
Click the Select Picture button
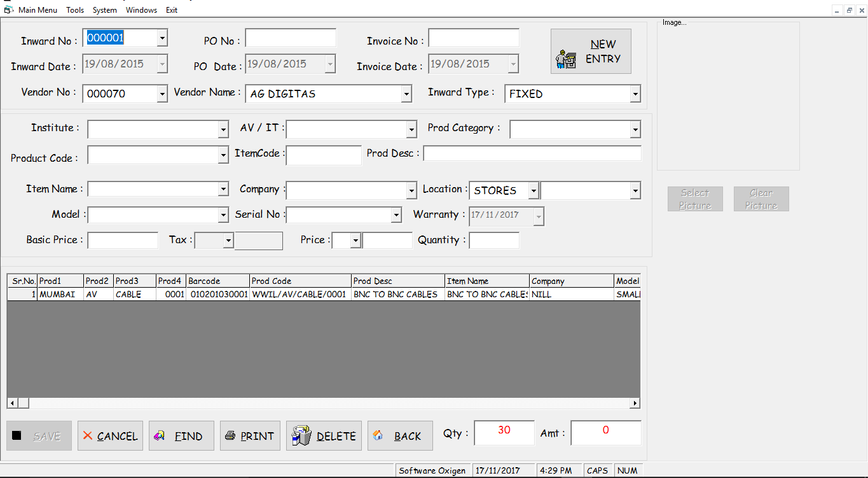tap(695, 199)
